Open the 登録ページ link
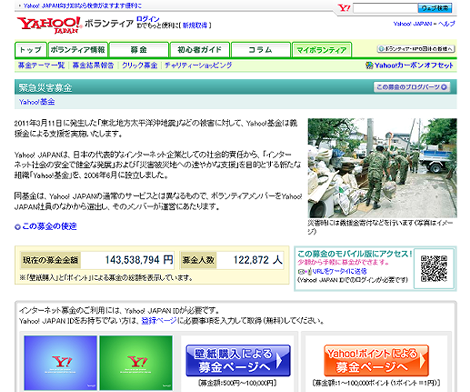Image resolution: width=470 pixels, height=392 pixels. (x=159, y=321)
